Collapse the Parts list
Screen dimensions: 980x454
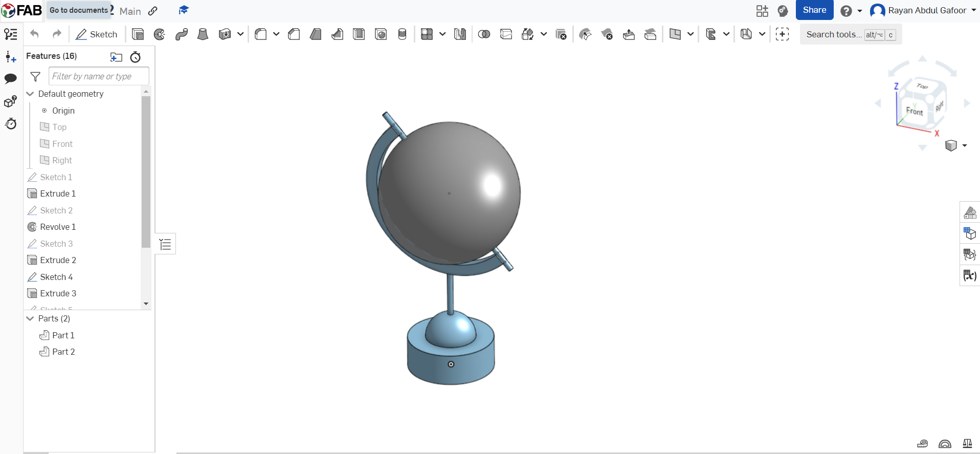30,318
